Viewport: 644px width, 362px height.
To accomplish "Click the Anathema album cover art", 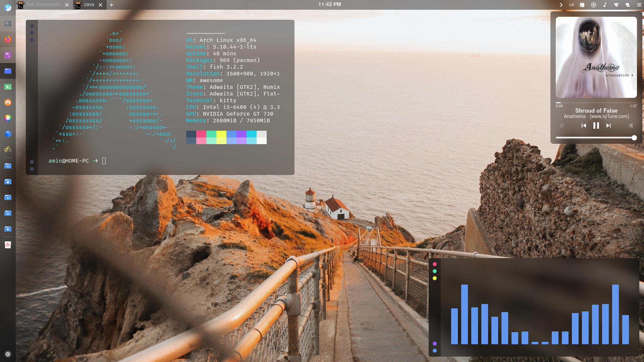I will tap(596, 57).
